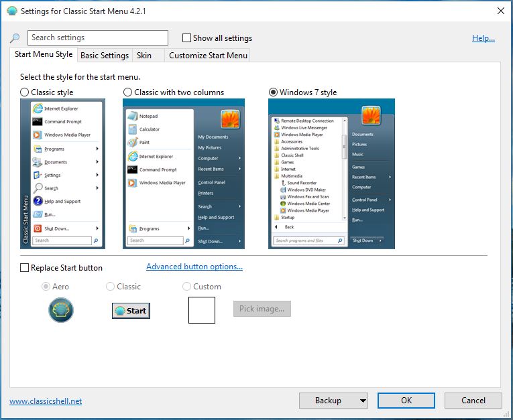This screenshot has height=420, width=513.
Task: Open the Customize Start Menu tab
Action: tap(208, 55)
